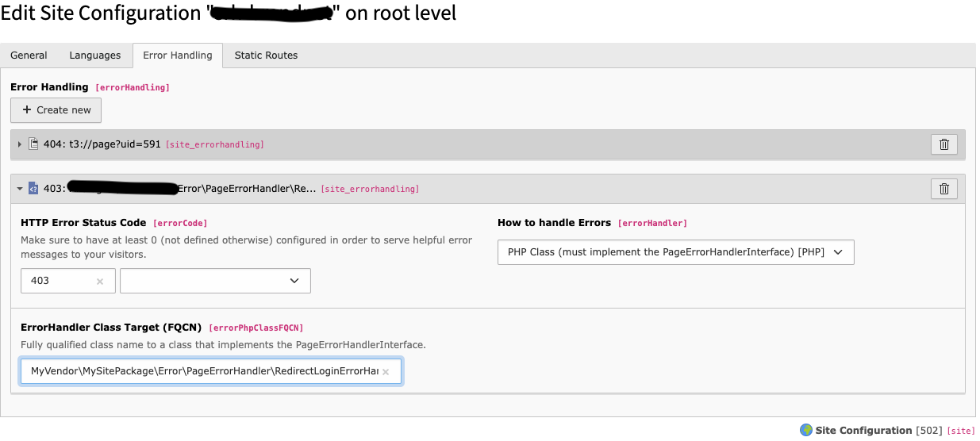The height and width of the screenshot is (441, 980).
Task: Collapse the 403 error handling entry
Action: tap(20, 189)
